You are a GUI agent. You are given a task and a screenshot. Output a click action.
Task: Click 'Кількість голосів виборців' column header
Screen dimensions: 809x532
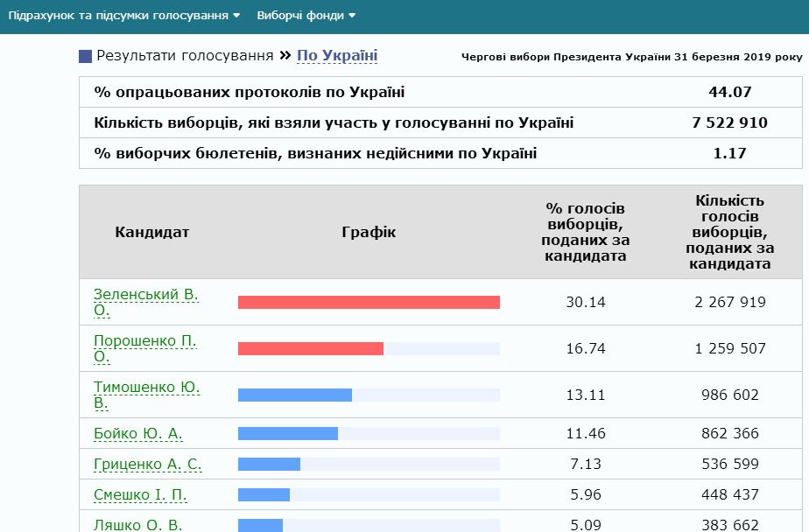(x=730, y=232)
